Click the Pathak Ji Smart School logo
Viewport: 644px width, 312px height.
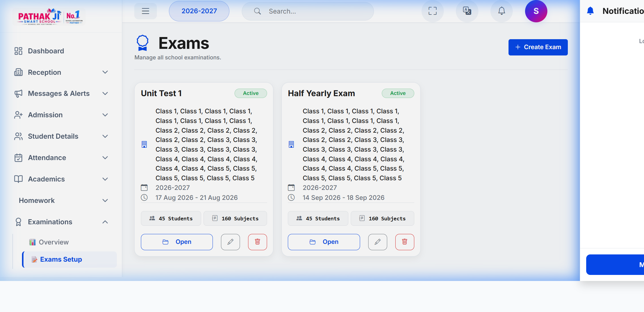click(50, 17)
